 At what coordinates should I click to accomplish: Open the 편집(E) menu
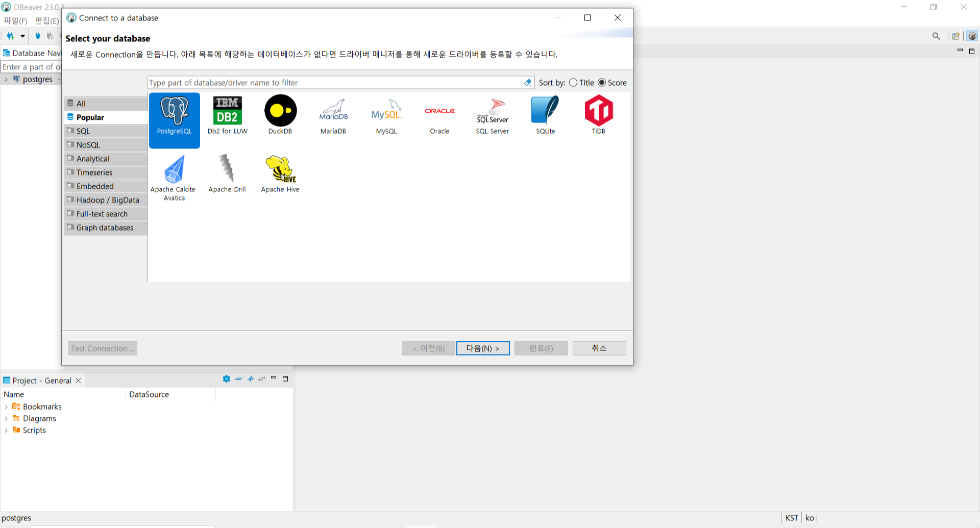pos(47,20)
